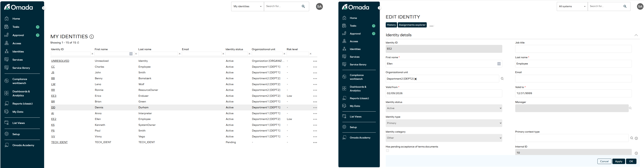
Task: Open the KS identity link
Action: pos(53,125)
